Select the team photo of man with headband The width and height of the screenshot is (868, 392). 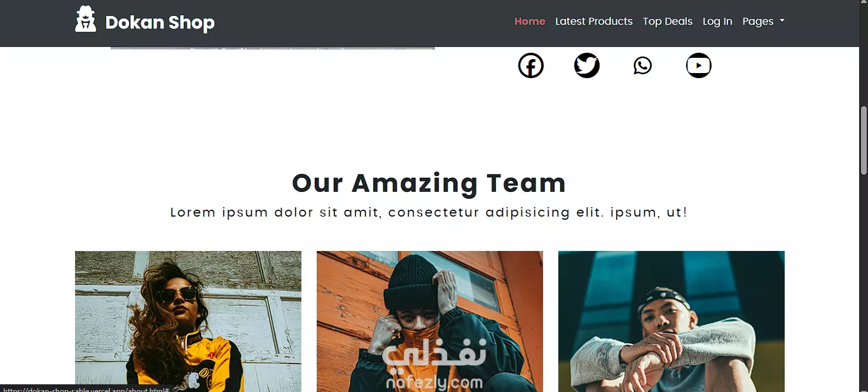coord(672,321)
